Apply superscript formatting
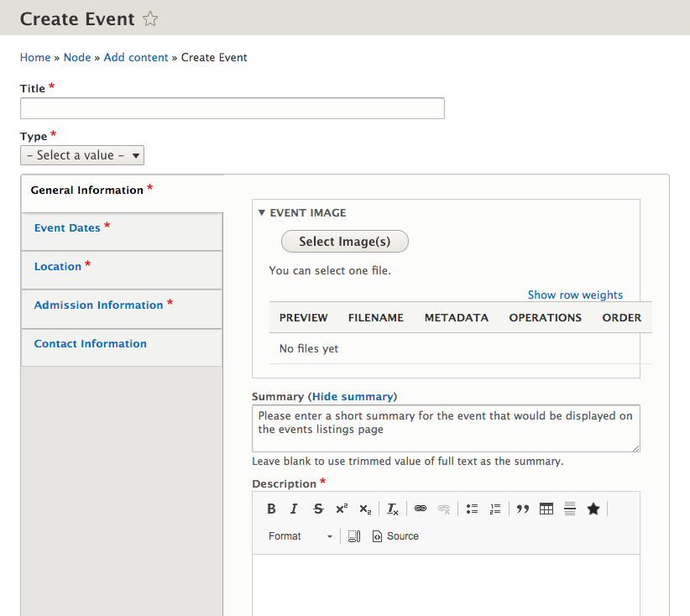The width and height of the screenshot is (690, 616). coord(342,509)
